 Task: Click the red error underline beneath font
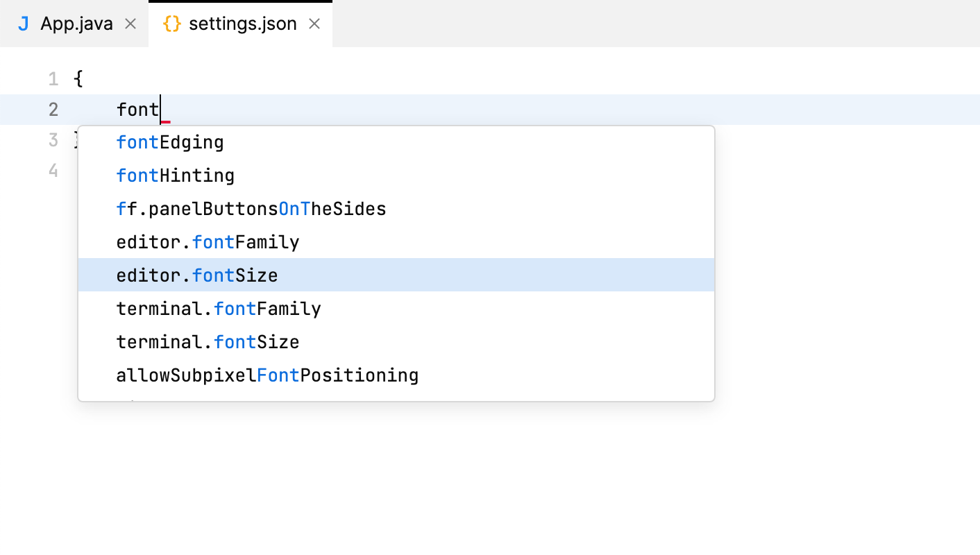pos(167,121)
